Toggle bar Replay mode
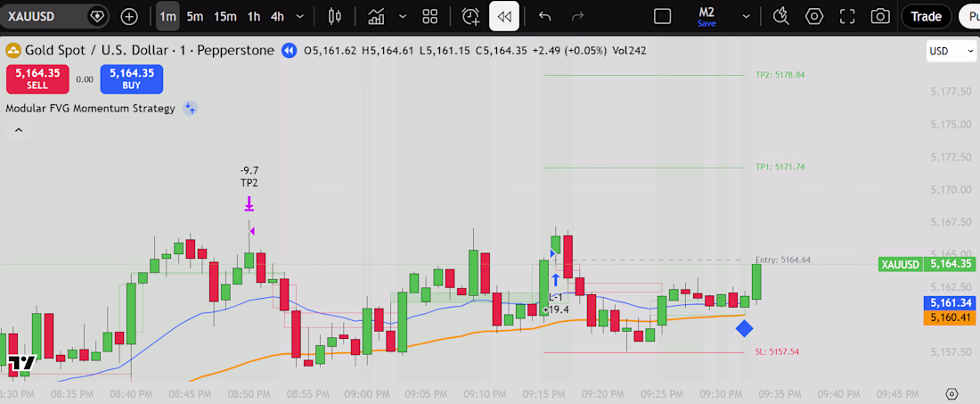Screen dimensions: 980x404 pyautogui.click(x=504, y=17)
